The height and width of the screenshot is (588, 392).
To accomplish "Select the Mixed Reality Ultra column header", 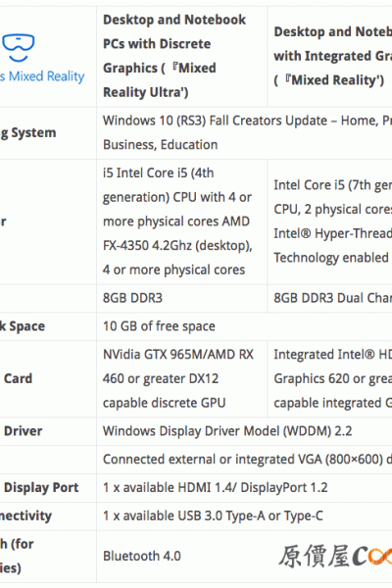I will tap(181, 56).
